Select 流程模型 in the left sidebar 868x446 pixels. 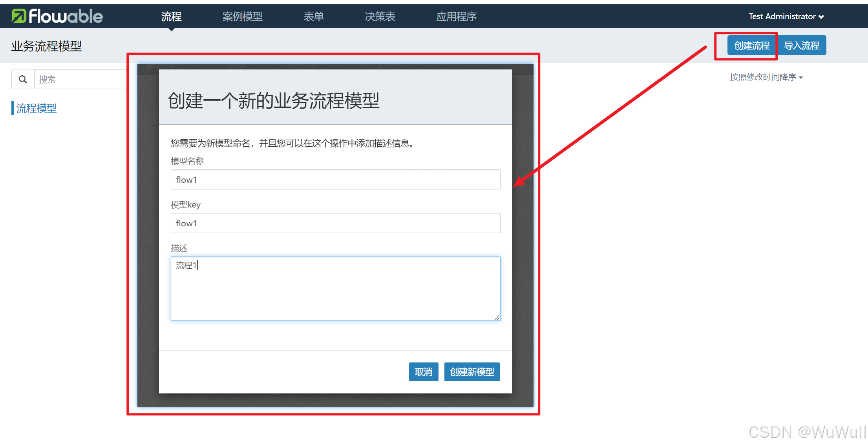[x=37, y=108]
